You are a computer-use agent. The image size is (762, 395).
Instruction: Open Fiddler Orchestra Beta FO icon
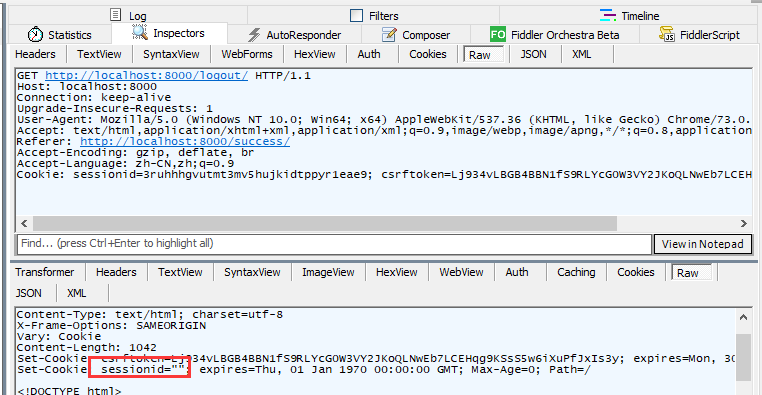click(x=498, y=34)
